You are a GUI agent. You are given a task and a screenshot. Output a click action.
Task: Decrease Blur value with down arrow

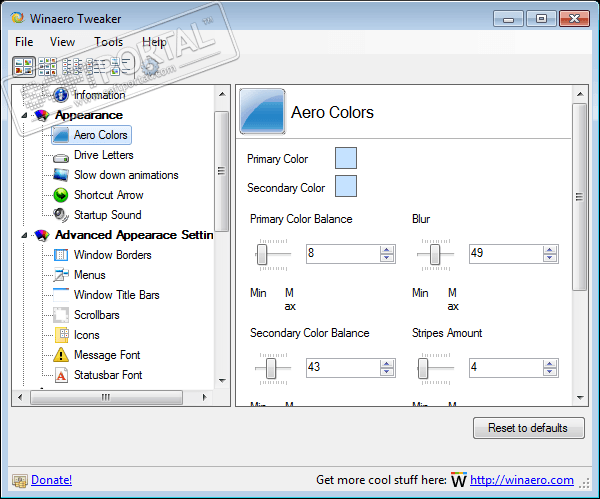coord(549,258)
